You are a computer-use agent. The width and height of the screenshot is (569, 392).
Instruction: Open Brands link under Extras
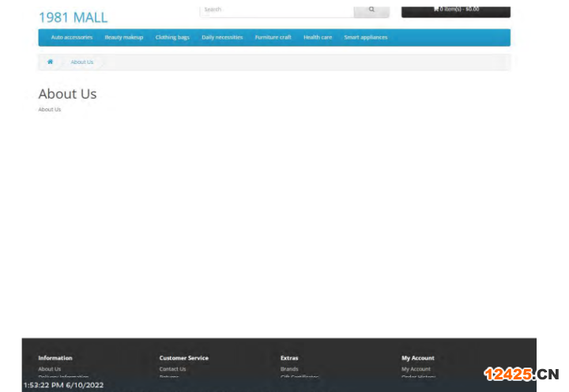point(289,369)
